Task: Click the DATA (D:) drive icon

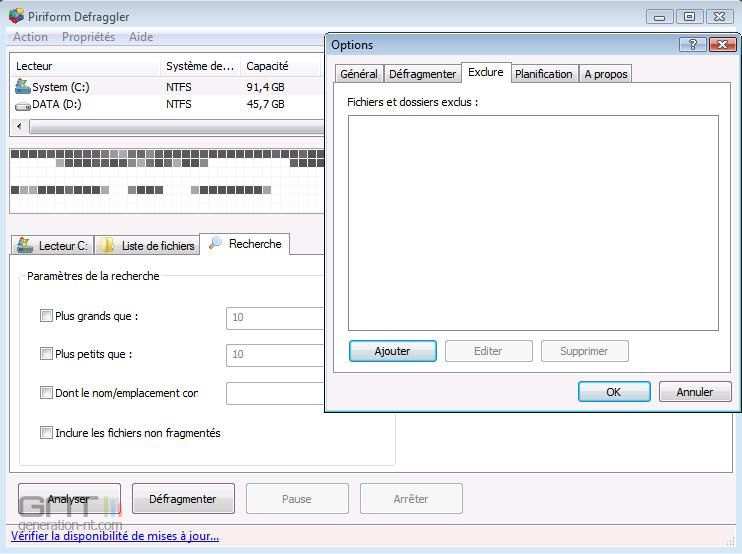Action: tap(22, 106)
